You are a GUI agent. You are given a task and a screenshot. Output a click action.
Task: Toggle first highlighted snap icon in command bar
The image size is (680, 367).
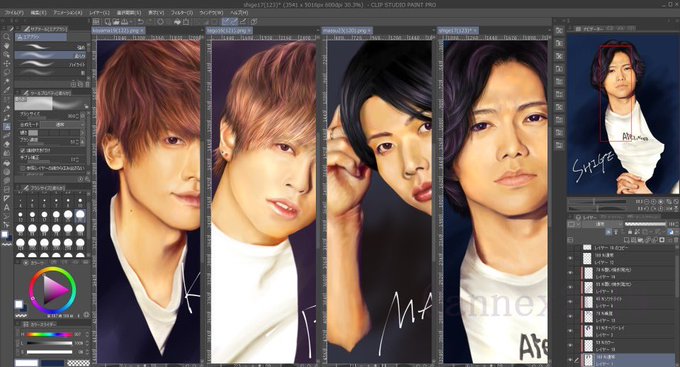coord(226,21)
